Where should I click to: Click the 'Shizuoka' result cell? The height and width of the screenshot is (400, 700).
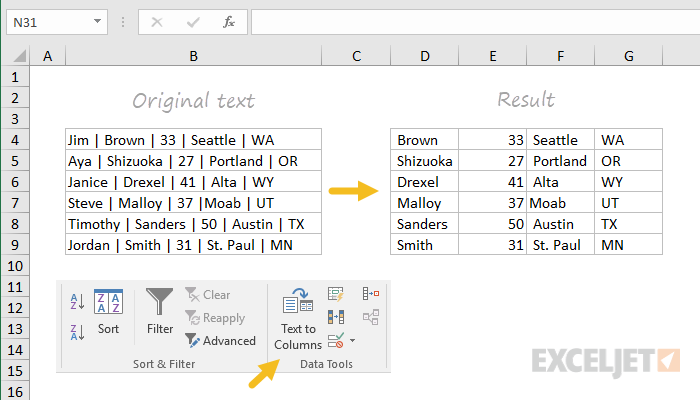[x=425, y=161]
